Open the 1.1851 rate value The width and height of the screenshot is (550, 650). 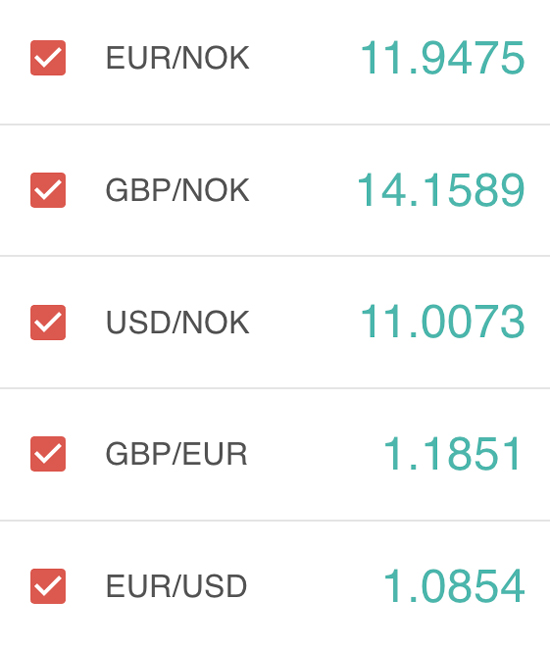pyautogui.click(x=452, y=454)
